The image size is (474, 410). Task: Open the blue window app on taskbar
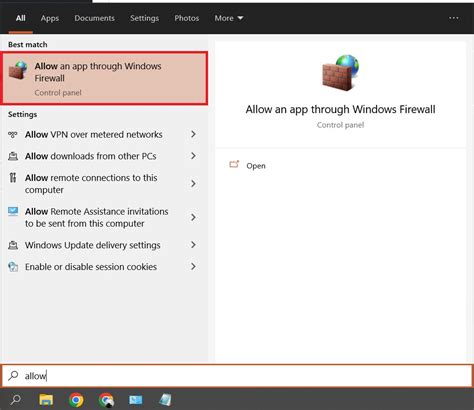tap(135, 400)
